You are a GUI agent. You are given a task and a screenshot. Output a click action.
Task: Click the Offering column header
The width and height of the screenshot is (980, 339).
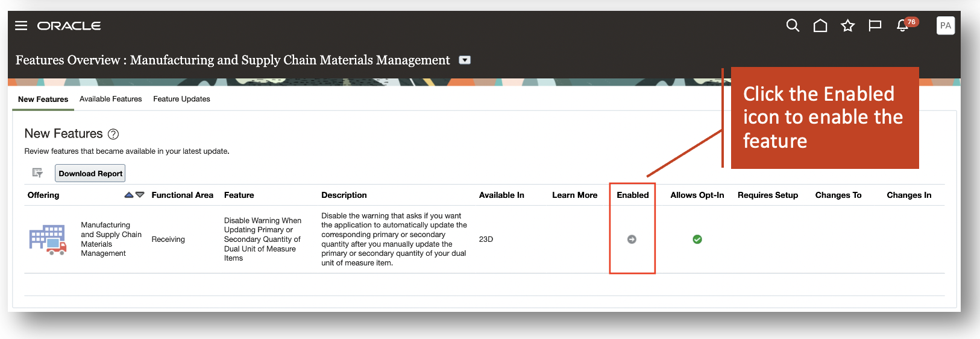43,195
